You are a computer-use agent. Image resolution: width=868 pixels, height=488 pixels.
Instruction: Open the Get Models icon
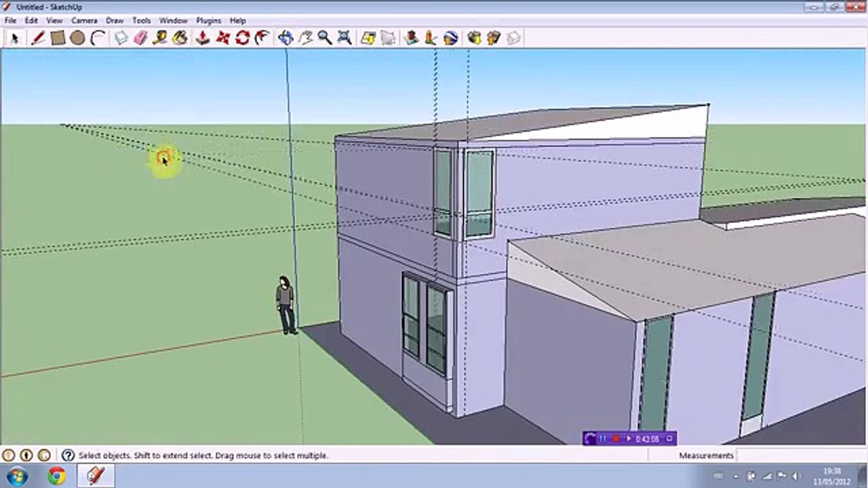(474, 38)
